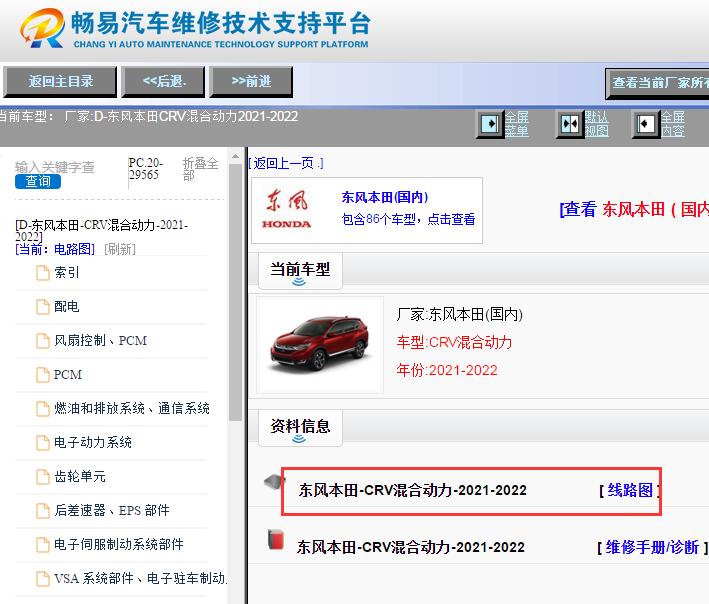Click the [返回上一页] link
The width and height of the screenshot is (709, 604).
point(286,163)
